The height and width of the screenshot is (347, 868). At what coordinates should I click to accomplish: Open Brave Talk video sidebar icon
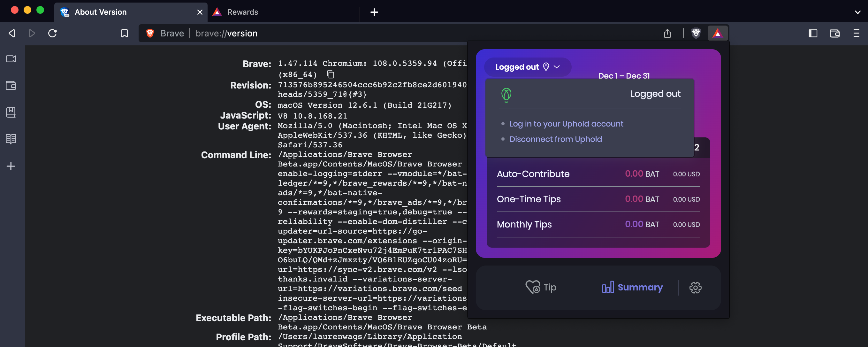[11, 59]
